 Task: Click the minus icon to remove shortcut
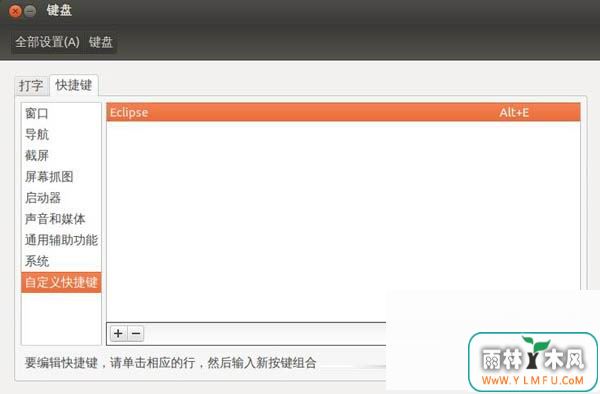tap(135, 333)
